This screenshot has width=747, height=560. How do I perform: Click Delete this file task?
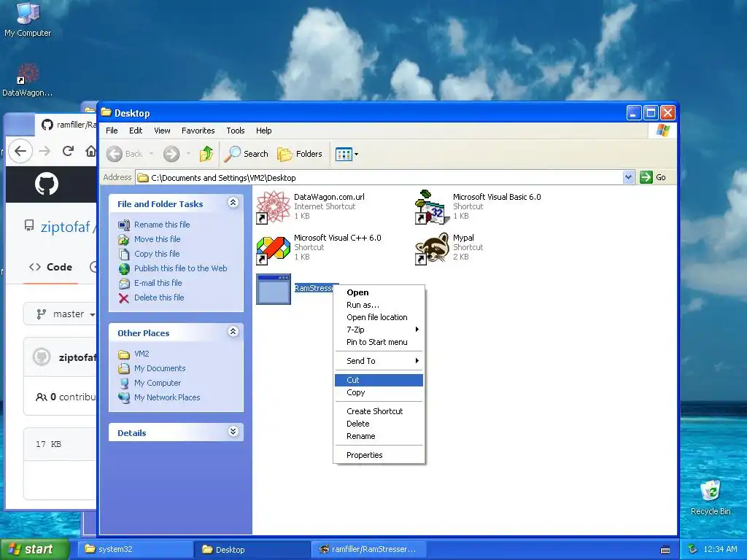point(158,297)
